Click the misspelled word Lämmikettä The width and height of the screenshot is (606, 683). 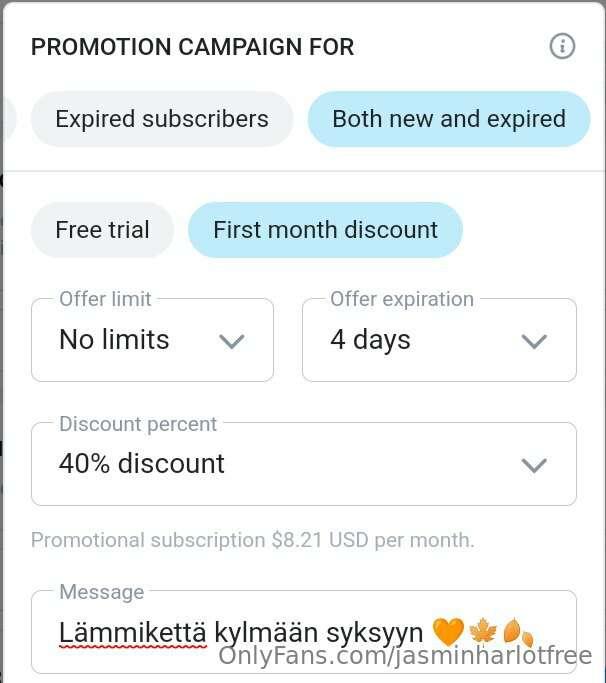tap(132, 632)
